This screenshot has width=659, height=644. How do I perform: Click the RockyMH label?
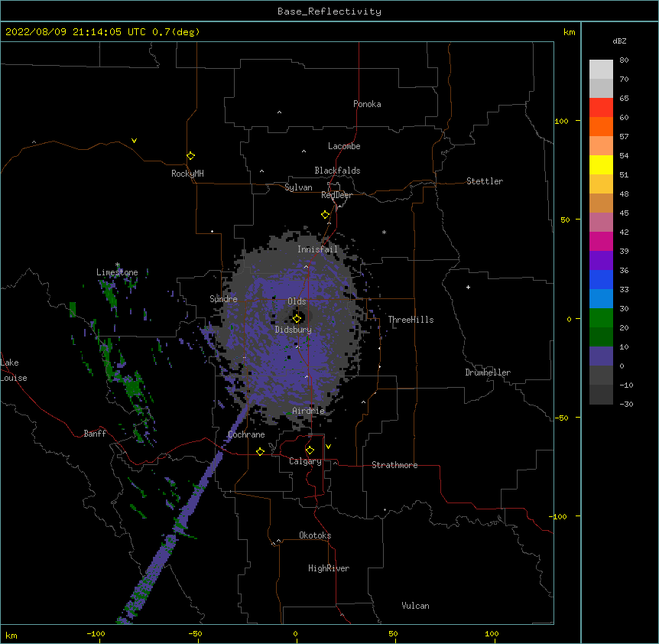(x=187, y=174)
